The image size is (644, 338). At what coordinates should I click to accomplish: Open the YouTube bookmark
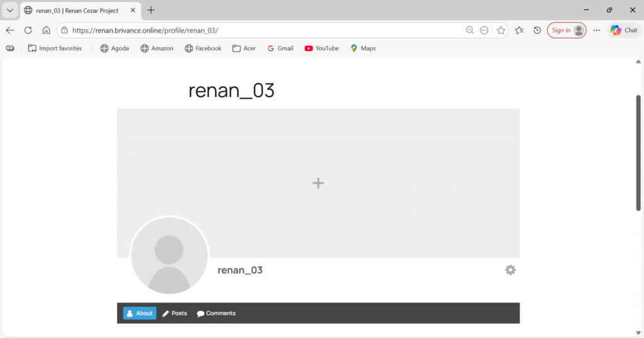tap(321, 48)
